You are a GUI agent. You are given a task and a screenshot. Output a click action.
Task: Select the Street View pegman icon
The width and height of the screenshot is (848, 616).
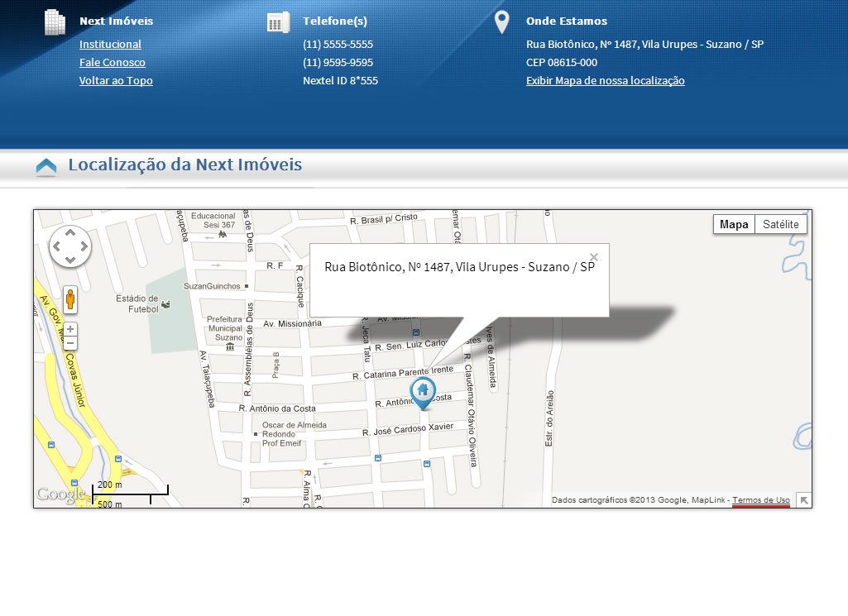[70, 299]
